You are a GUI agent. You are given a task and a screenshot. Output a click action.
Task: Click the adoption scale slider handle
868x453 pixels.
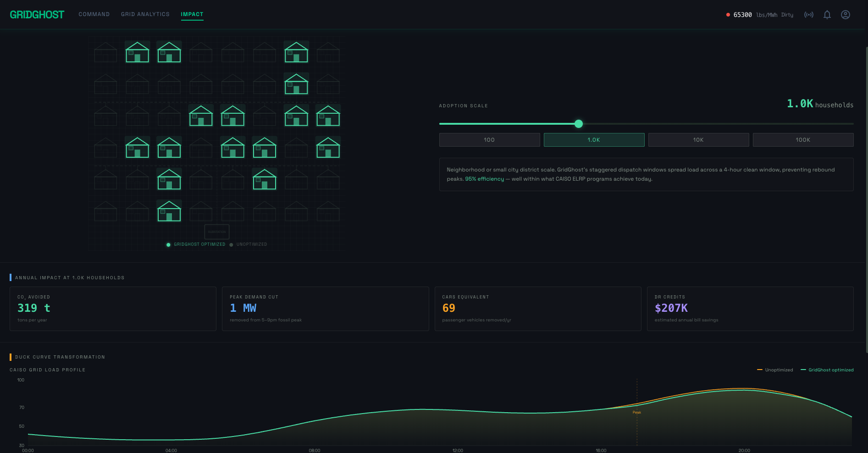(x=579, y=124)
